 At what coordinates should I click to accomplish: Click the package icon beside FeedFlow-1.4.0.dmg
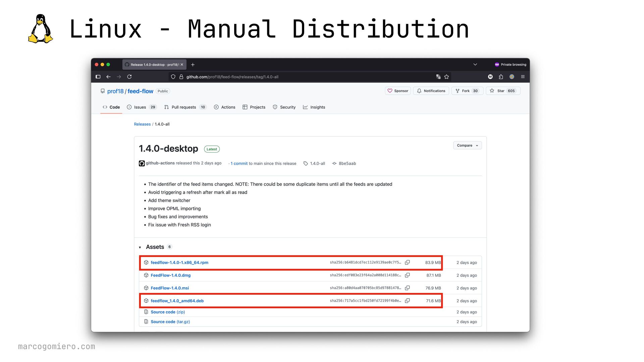click(146, 275)
